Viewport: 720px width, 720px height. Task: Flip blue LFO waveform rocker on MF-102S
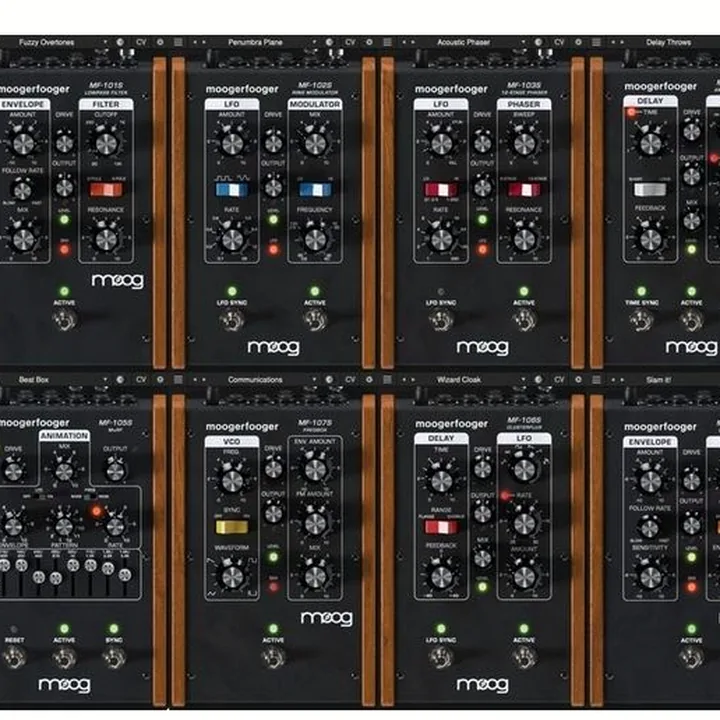[232, 190]
